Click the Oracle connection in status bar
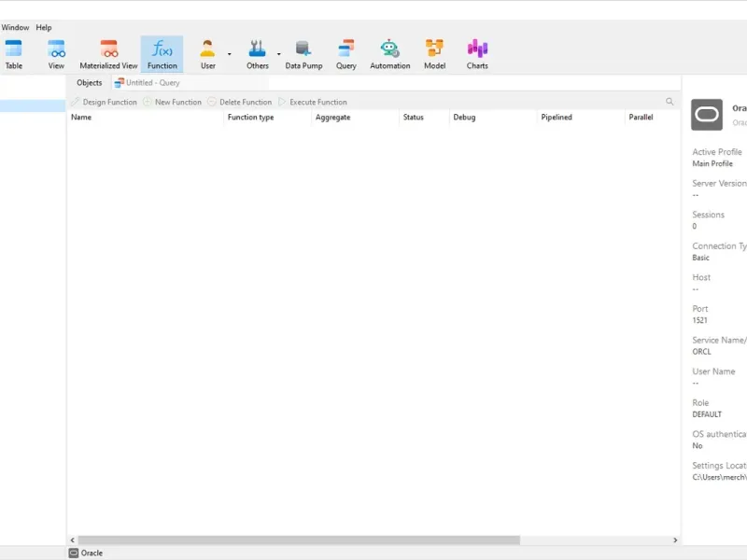747x560 pixels. point(86,553)
